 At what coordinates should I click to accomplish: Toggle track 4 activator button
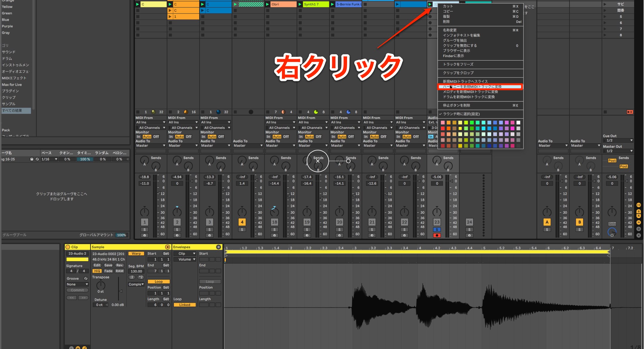point(242,222)
